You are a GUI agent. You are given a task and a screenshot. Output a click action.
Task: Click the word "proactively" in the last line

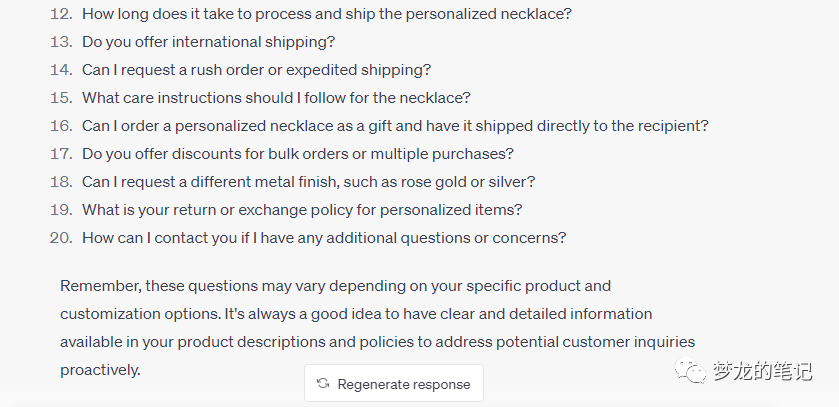point(100,370)
